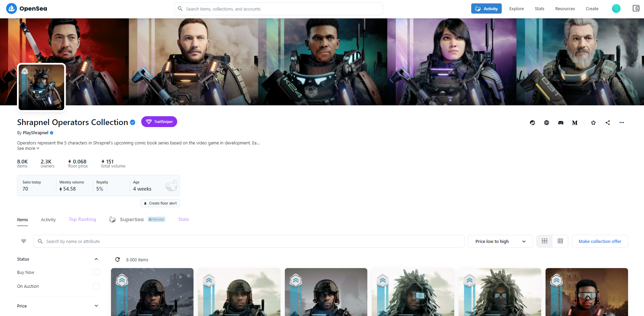Image resolution: width=644 pixels, height=316 pixels.
Task: Click the 151 total volume stat
Action: coord(113,163)
